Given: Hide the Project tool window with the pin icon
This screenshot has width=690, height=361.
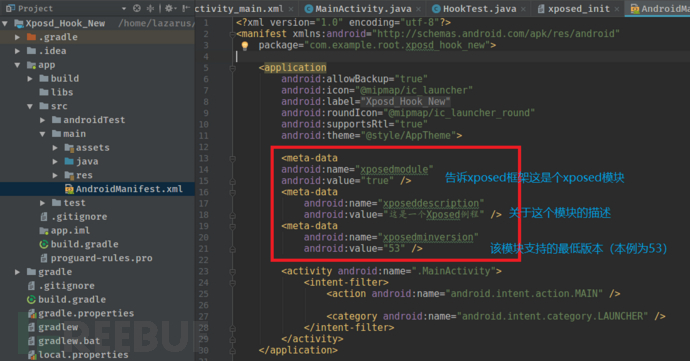Looking at the screenshot, I should [x=186, y=8].
